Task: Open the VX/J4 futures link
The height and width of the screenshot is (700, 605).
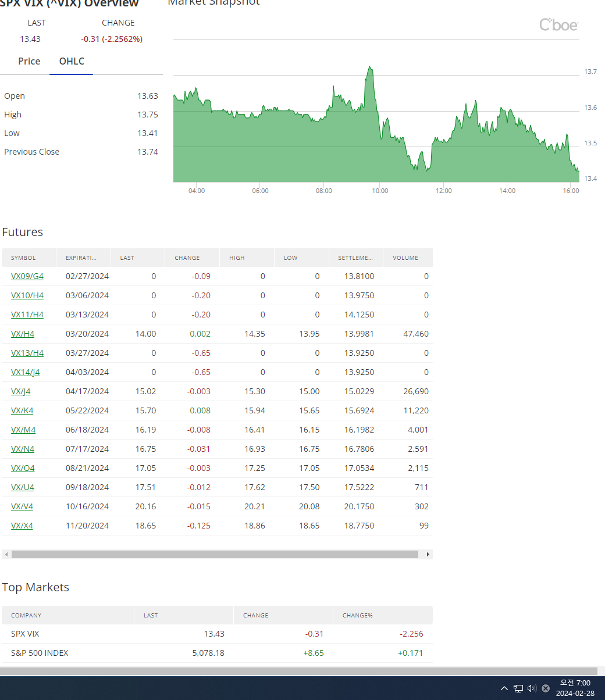Action: (x=21, y=391)
